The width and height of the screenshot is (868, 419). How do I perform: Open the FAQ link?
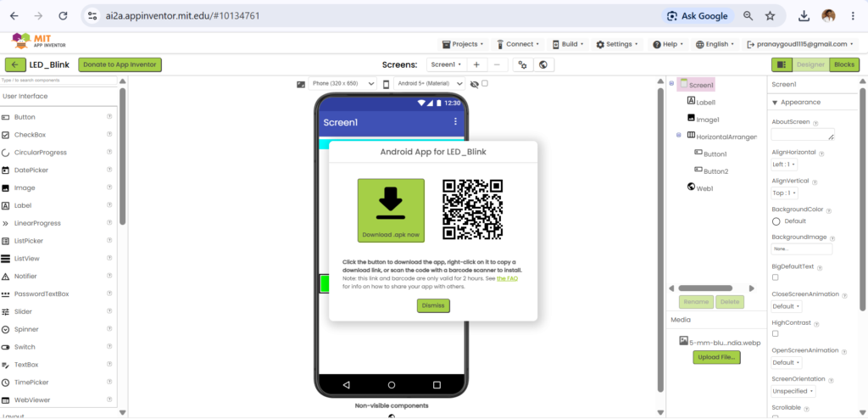[507, 278]
